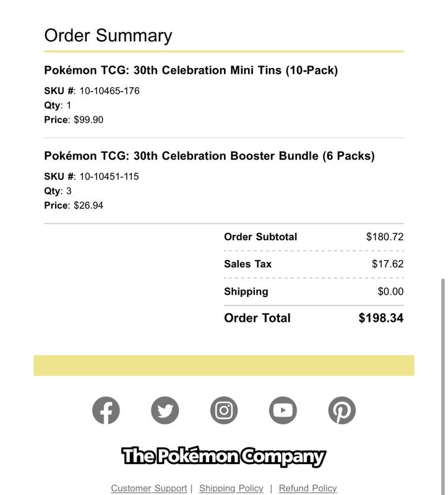Open the Refund Policy link
The width and height of the screenshot is (448, 495).
[308, 488]
